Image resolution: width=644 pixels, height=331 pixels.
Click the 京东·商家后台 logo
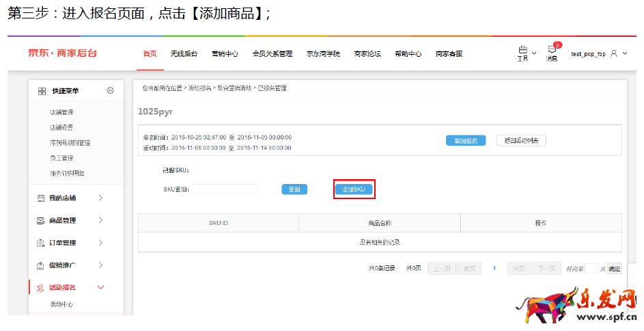(63, 53)
